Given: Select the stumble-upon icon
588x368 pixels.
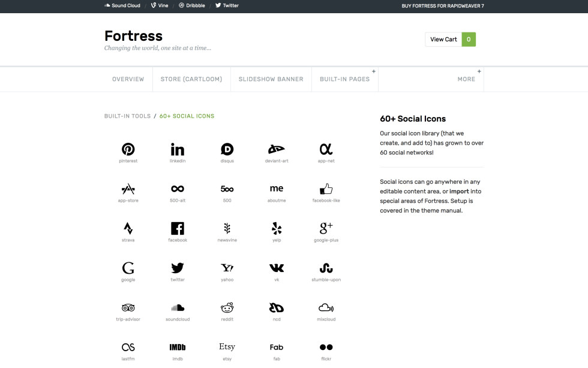Looking at the screenshot, I should (326, 268).
